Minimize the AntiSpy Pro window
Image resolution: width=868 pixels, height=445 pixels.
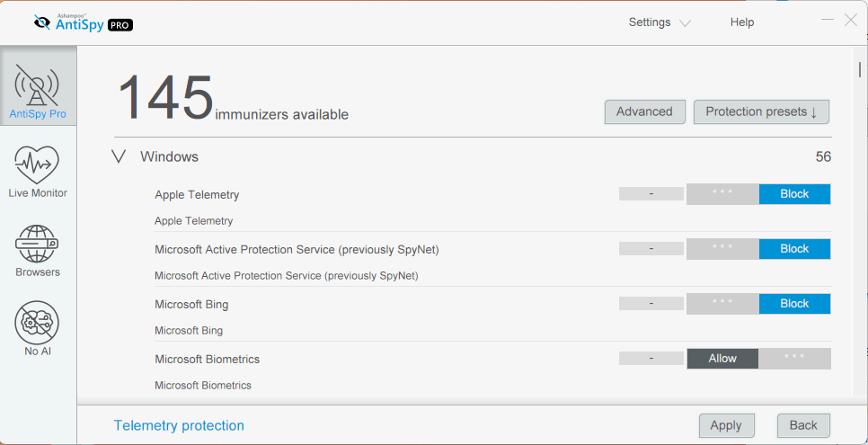(x=828, y=20)
